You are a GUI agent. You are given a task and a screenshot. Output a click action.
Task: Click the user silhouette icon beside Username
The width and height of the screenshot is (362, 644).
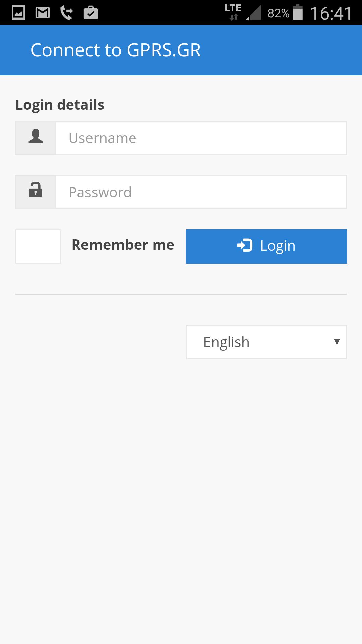(36, 136)
